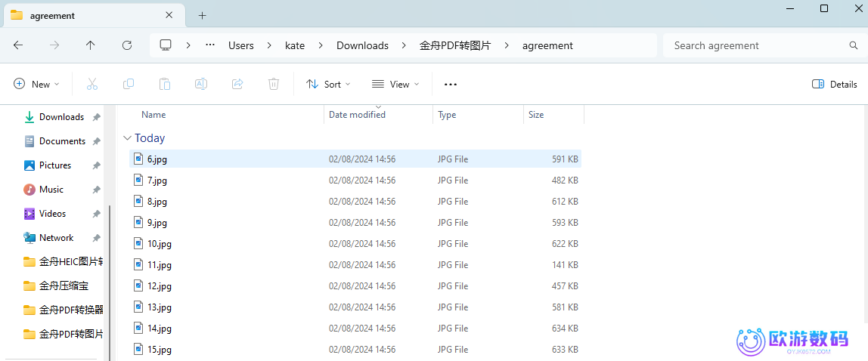The image size is (868, 361).
Task: Collapse the Today group
Action: pos(127,138)
